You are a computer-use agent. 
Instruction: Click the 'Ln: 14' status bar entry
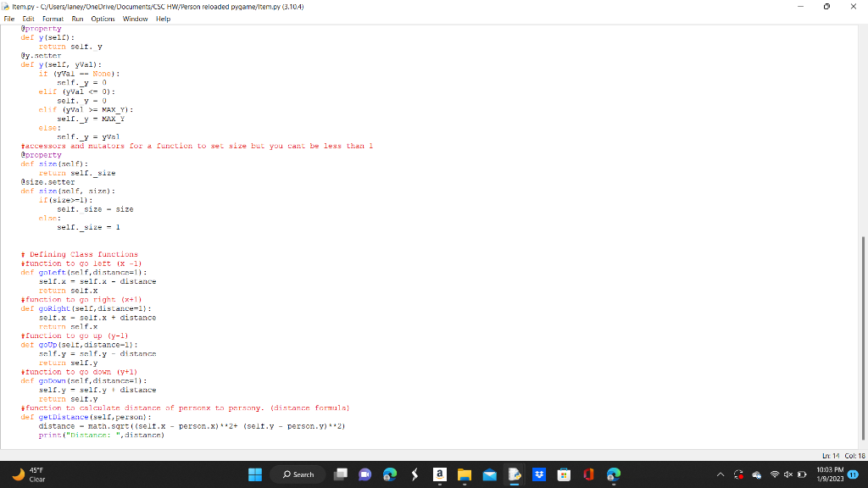coord(831,456)
